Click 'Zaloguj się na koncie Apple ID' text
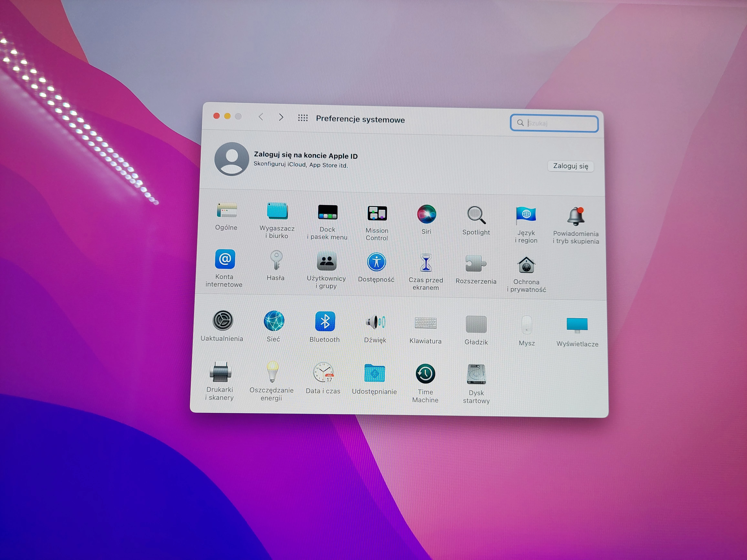This screenshot has height=560, width=747. coord(306,155)
